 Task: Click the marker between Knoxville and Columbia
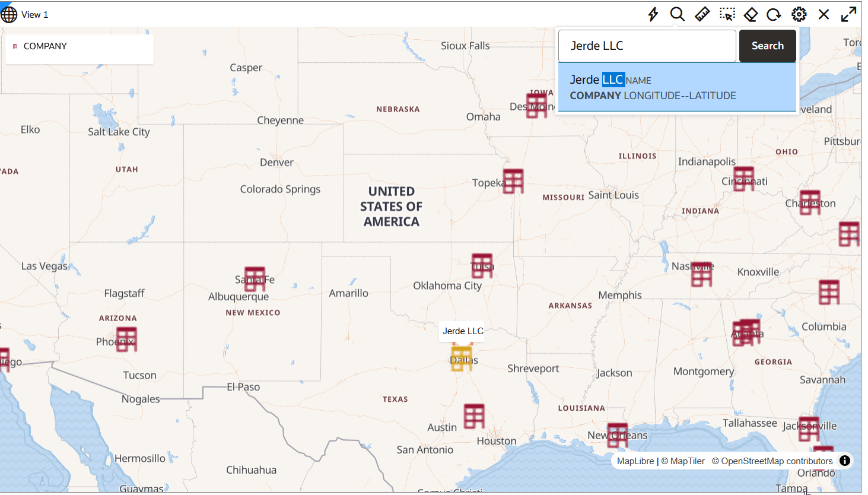tap(829, 292)
